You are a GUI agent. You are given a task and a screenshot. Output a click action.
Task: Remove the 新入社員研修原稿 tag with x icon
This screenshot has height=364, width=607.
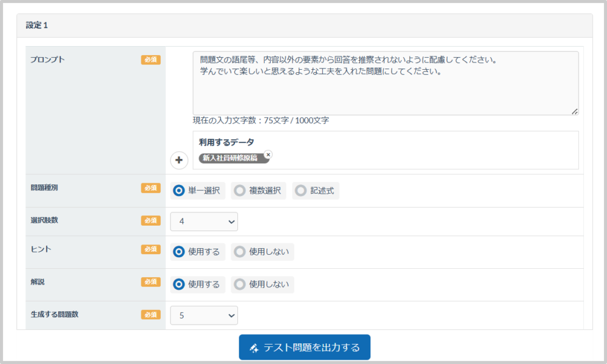tap(268, 154)
